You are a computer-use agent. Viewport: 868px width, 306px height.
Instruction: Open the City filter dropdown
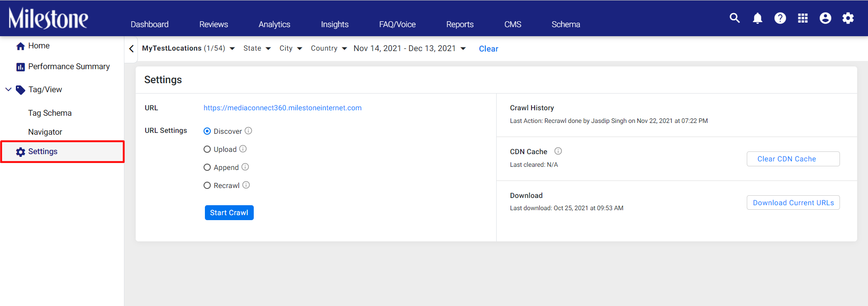[290, 48]
